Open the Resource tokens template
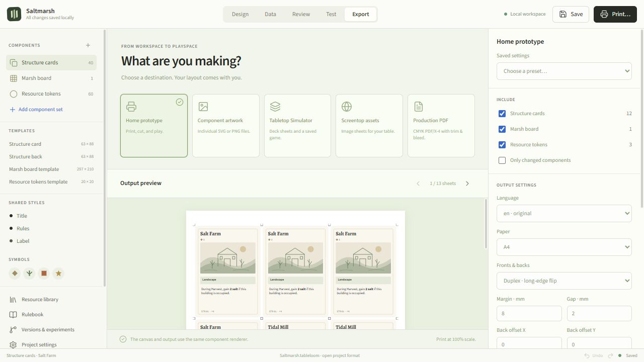 click(51, 182)
